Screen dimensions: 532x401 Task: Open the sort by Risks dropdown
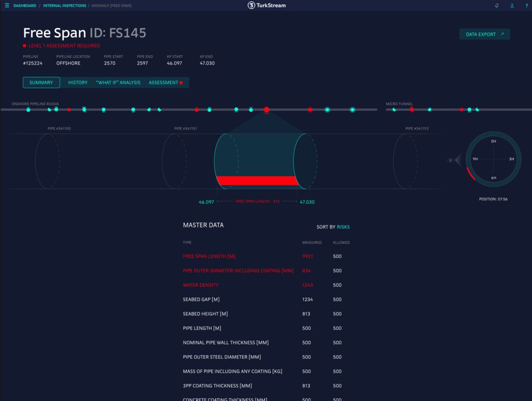(343, 227)
